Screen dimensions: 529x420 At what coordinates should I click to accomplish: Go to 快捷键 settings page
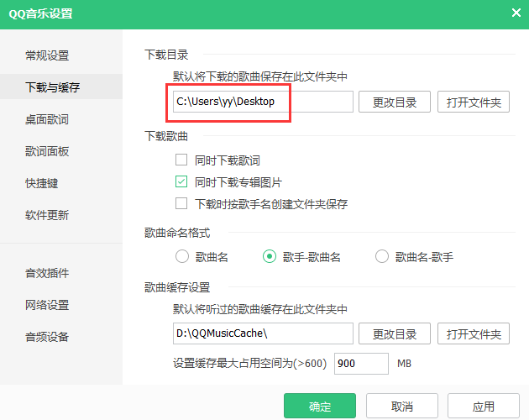point(41,183)
